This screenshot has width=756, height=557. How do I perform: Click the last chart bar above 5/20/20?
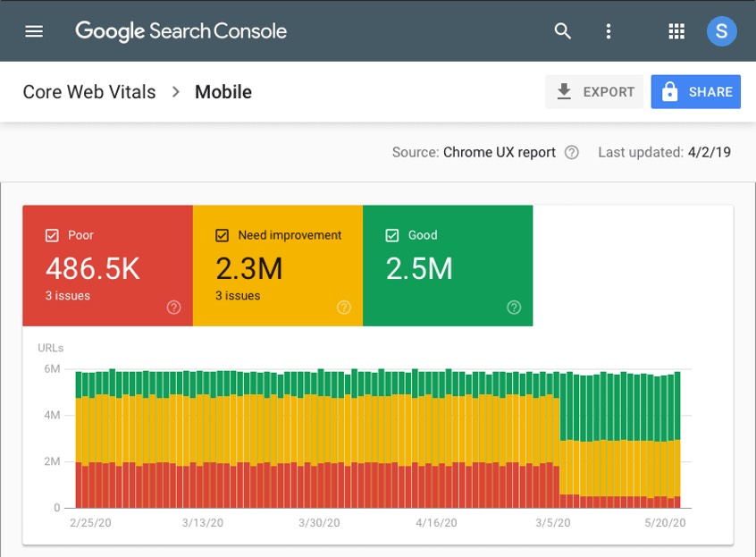(x=677, y=439)
